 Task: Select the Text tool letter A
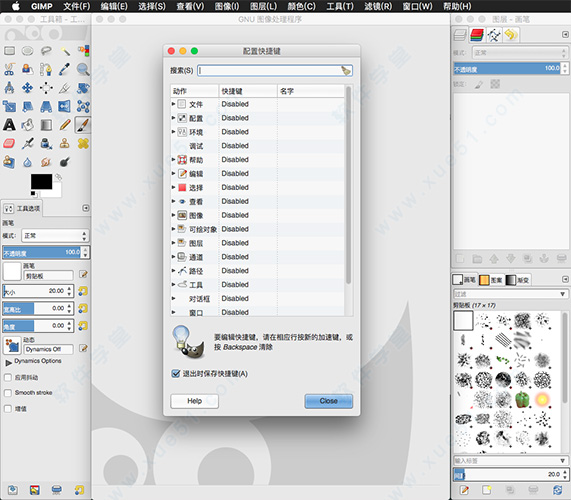point(9,125)
